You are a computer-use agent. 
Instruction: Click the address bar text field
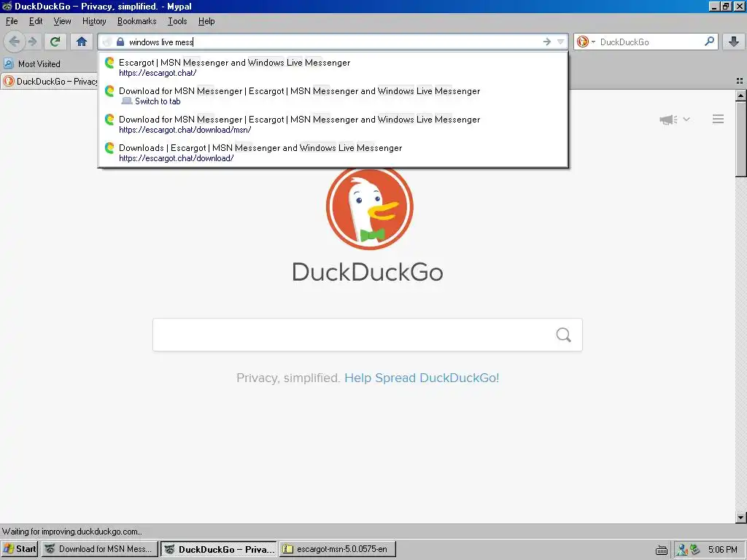333,42
